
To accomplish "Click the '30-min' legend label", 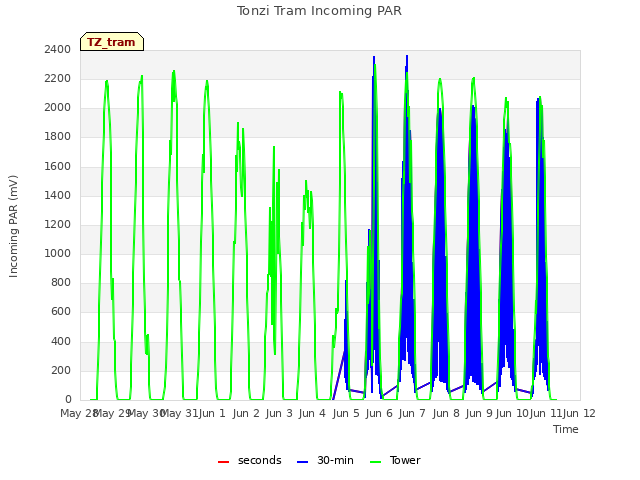I will coord(335,460).
